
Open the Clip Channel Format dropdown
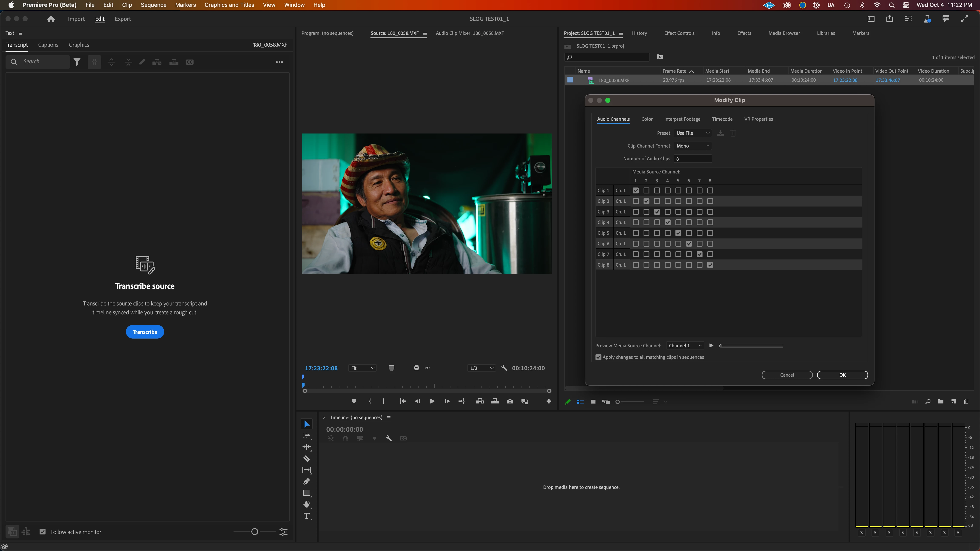coord(692,146)
